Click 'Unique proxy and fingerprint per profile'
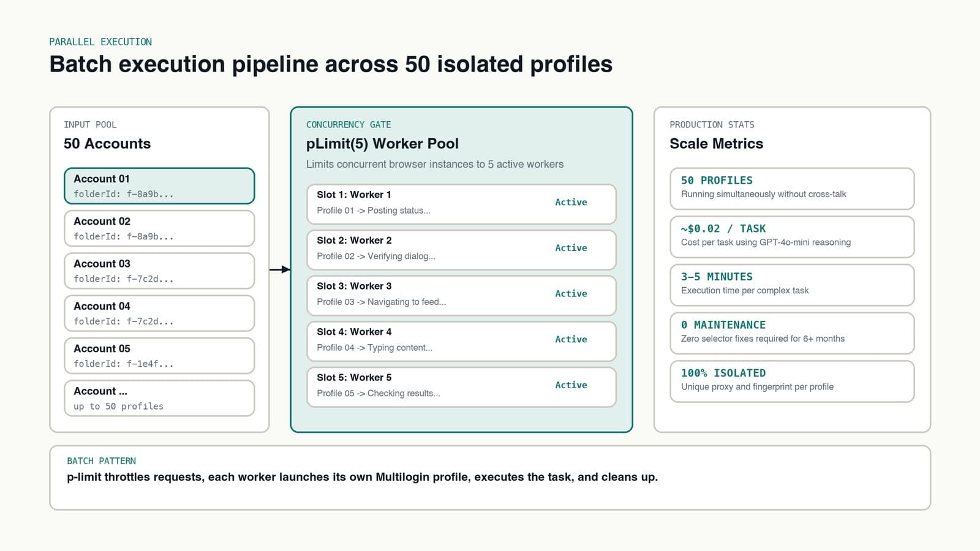Image resolution: width=980 pixels, height=551 pixels. click(x=757, y=387)
